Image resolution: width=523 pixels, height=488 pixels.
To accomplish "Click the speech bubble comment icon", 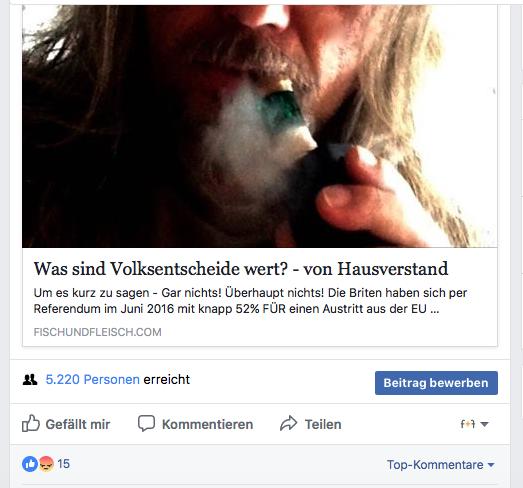I will (146, 424).
